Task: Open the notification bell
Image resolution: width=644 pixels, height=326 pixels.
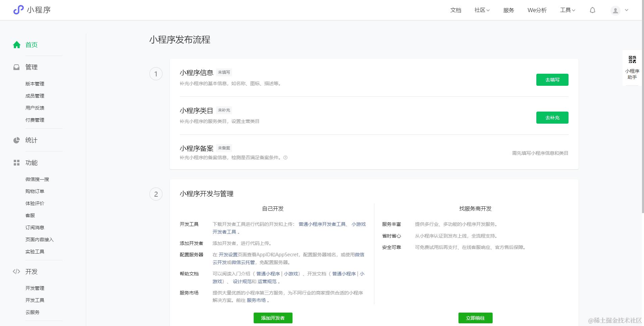Action: (593, 10)
